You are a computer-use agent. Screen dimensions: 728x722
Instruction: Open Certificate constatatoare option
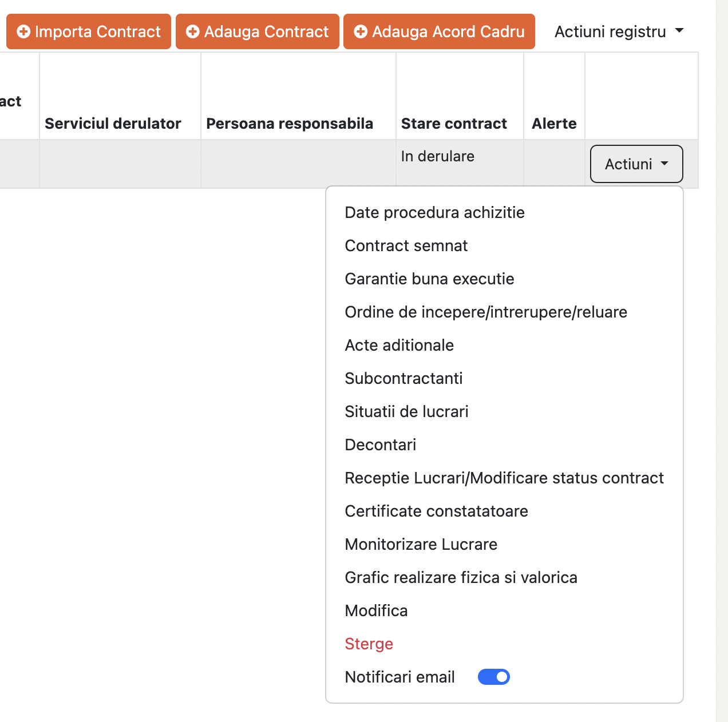tap(436, 511)
